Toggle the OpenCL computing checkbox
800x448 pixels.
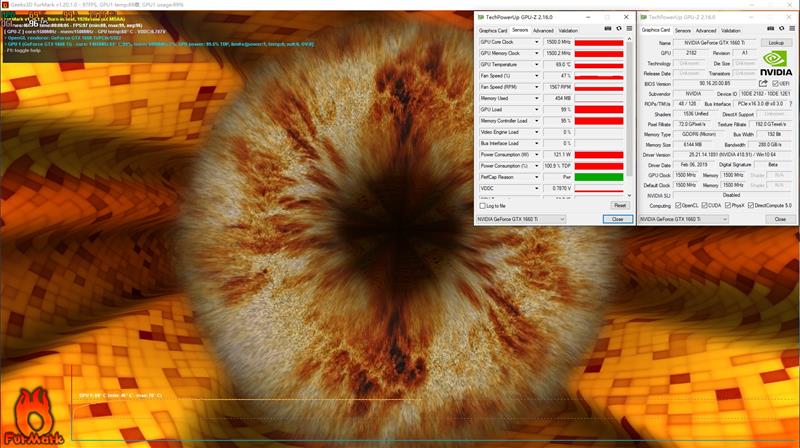pos(677,205)
